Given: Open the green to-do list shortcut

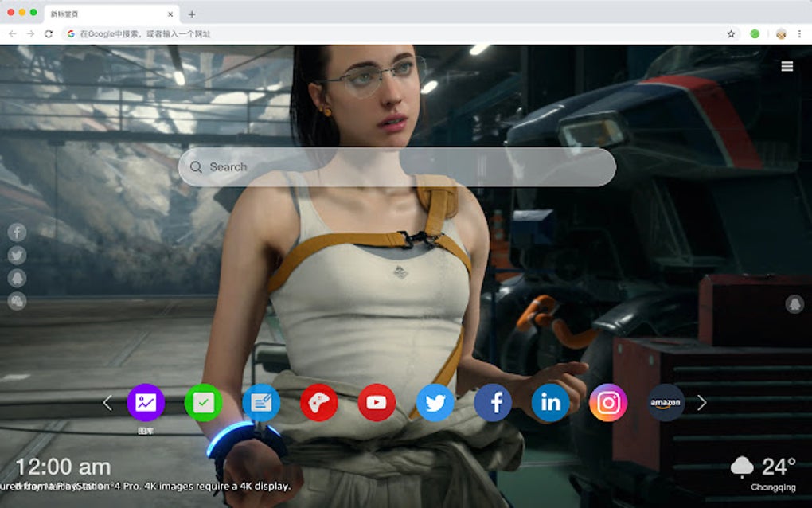Looking at the screenshot, I should click(x=204, y=402).
